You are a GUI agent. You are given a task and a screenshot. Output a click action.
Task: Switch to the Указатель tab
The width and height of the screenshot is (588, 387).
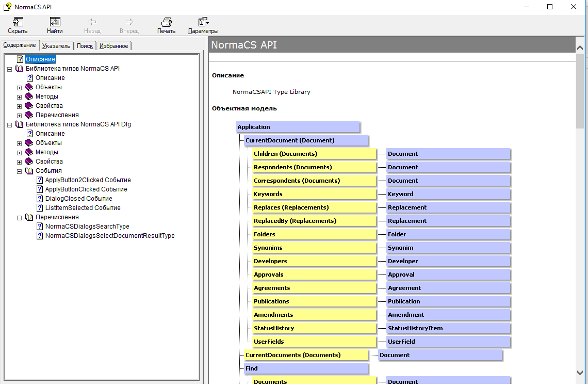(x=56, y=46)
